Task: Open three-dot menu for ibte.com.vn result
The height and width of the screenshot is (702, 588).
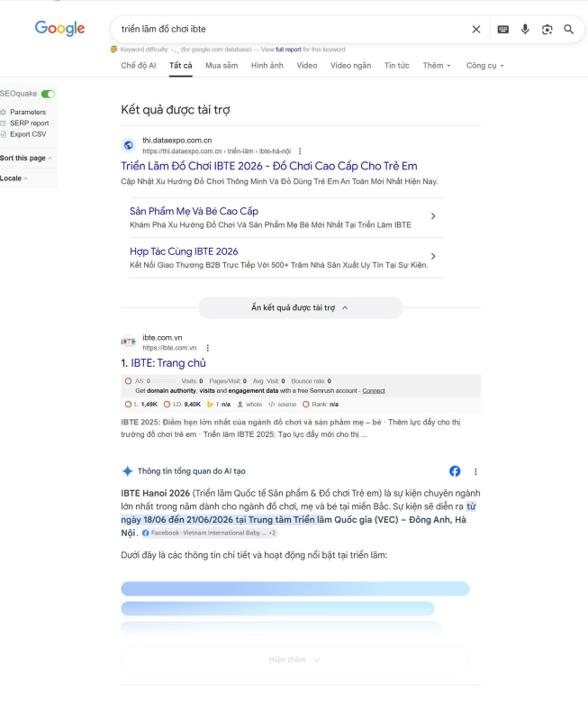Action: point(208,348)
